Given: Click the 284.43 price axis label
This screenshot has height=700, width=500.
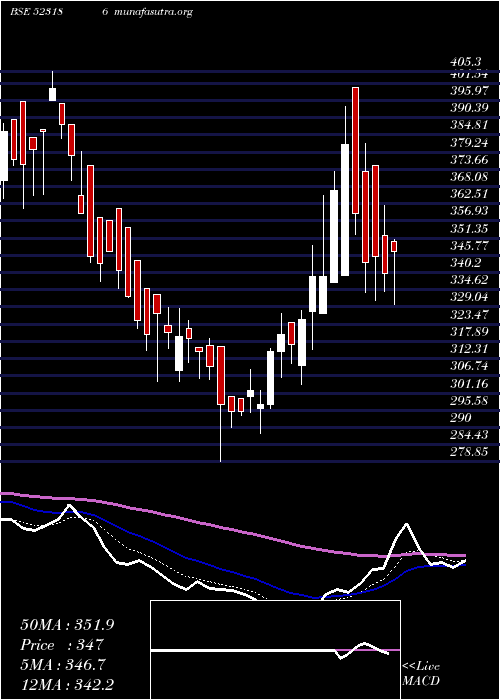Looking at the screenshot, I should [x=469, y=435].
